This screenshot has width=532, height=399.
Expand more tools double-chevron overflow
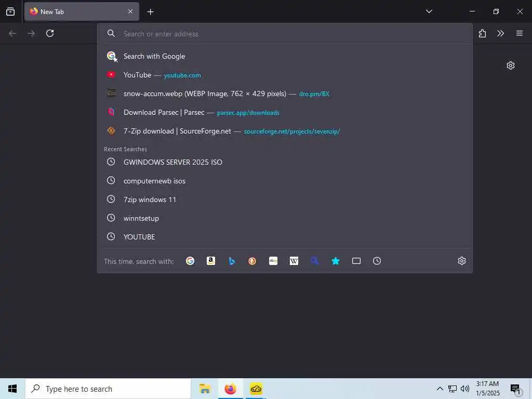click(500, 33)
